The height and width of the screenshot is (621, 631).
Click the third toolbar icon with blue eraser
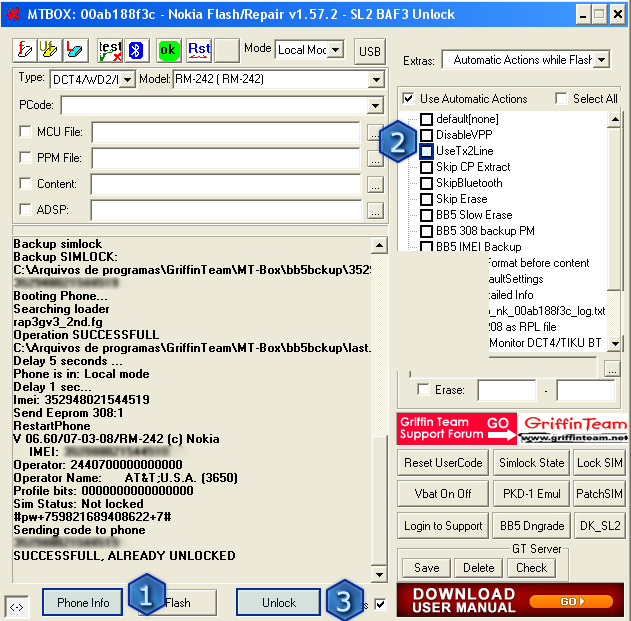(x=75, y=50)
